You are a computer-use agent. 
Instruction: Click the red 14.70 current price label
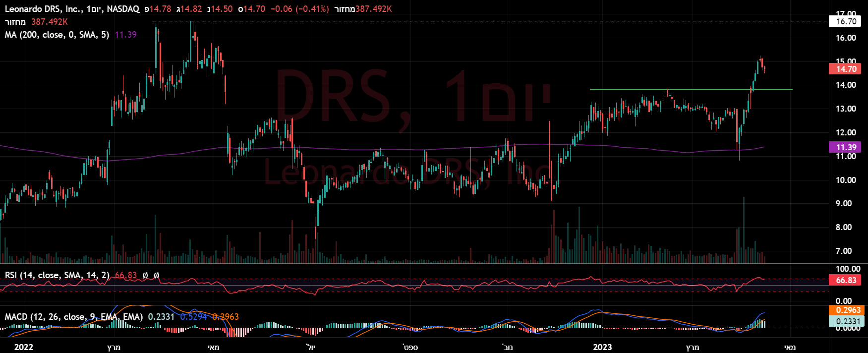(x=846, y=69)
